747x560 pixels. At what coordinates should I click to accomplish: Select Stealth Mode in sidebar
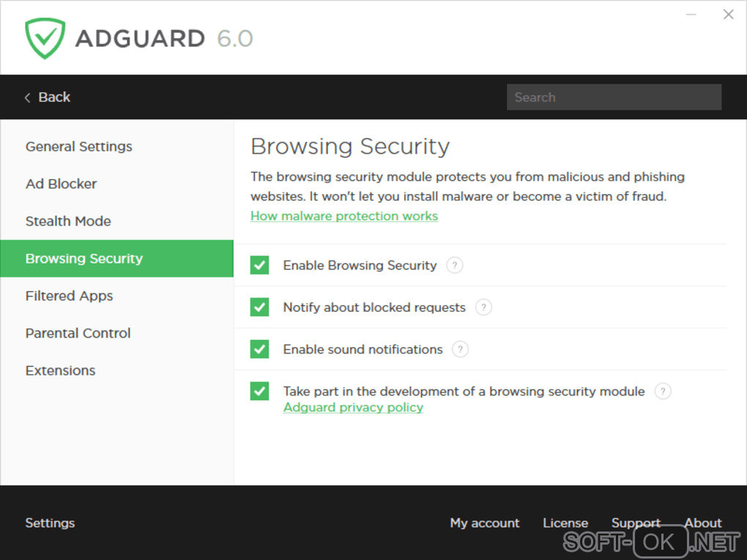tap(68, 221)
